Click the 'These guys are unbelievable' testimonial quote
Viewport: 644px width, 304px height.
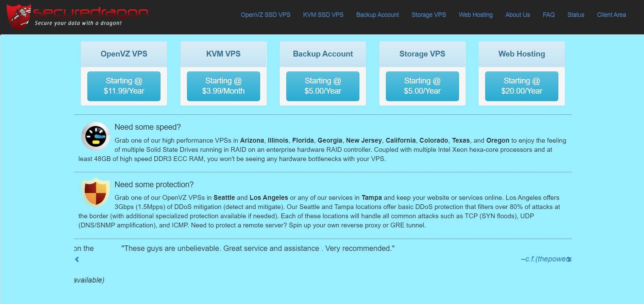tap(258, 249)
